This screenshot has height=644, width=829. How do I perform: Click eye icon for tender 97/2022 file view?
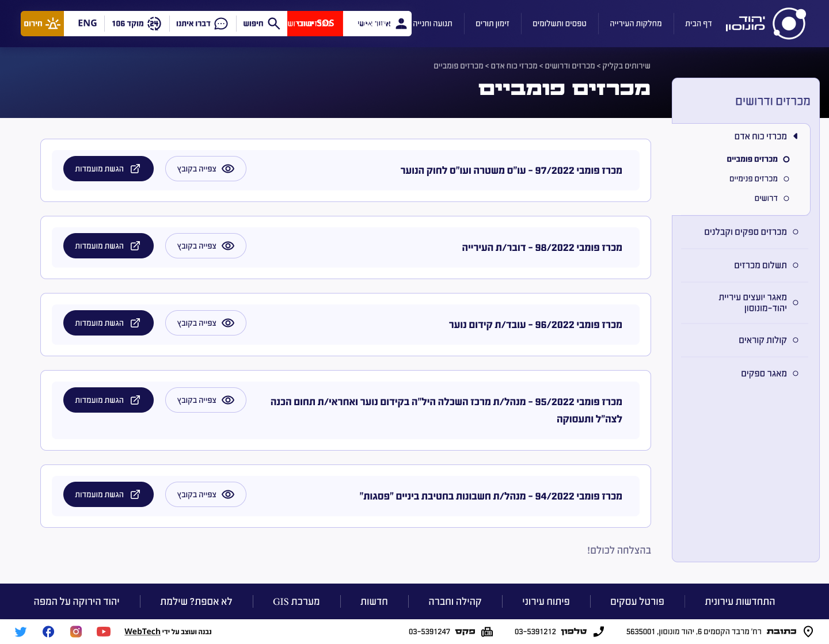[228, 169]
